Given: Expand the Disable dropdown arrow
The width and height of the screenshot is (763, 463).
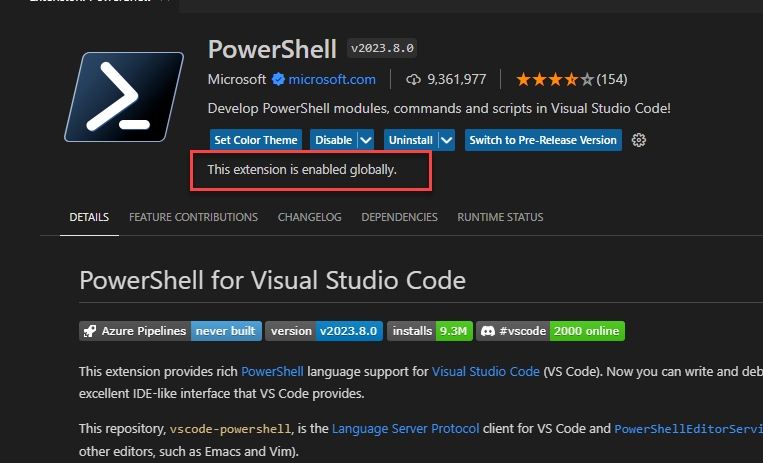Looking at the screenshot, I should pyautogui.click(x=366, y=140).
